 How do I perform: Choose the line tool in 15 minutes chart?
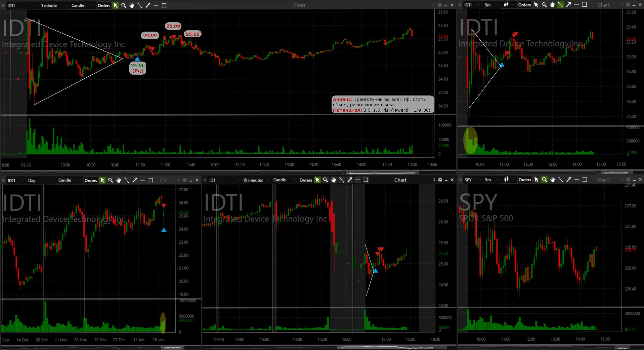point(342,180)
